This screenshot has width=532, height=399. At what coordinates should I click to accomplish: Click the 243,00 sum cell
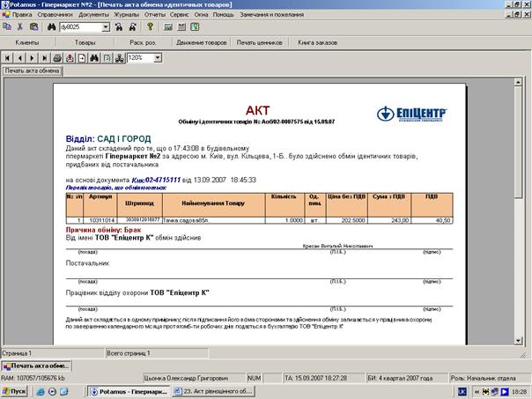pos(389,220)
